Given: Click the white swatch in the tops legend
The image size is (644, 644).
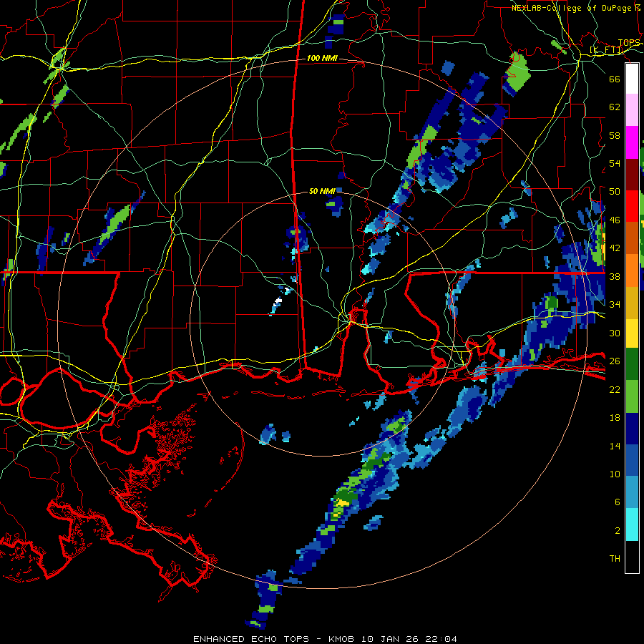Looking at the screenshot, I should click(632, 79).
